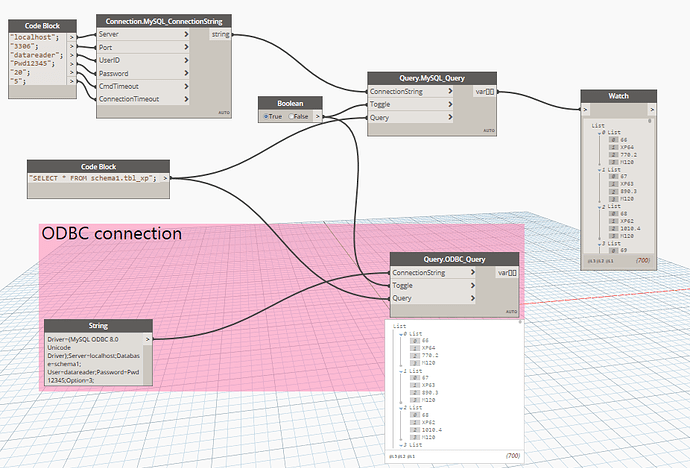Open the Password input port chevron

(186, 73)
